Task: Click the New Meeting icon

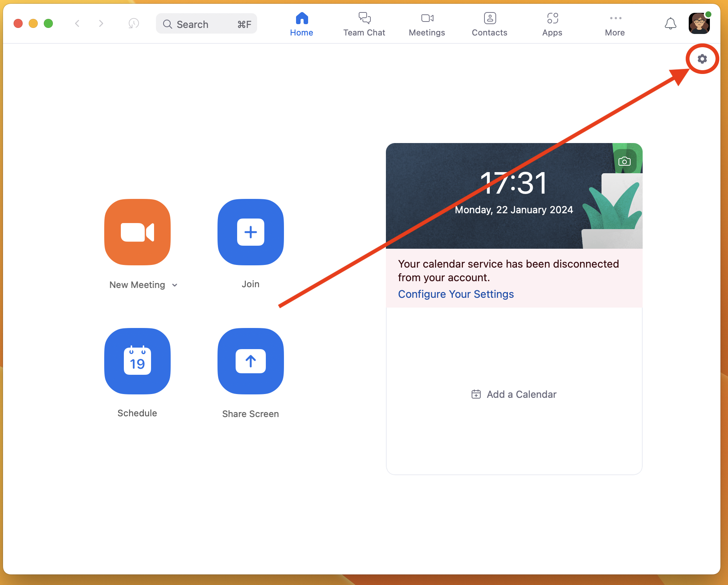Action: pos(137,232)
